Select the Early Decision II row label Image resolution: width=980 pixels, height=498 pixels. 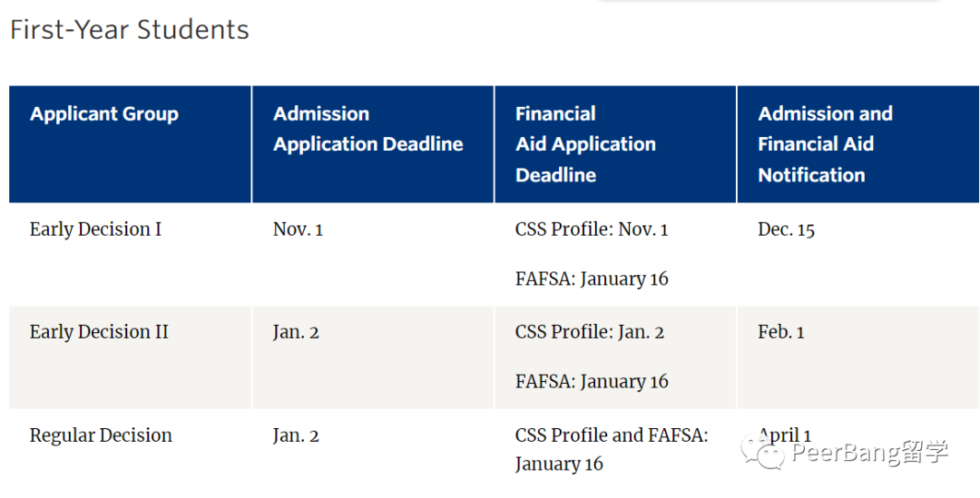click(x=100, y=332)
